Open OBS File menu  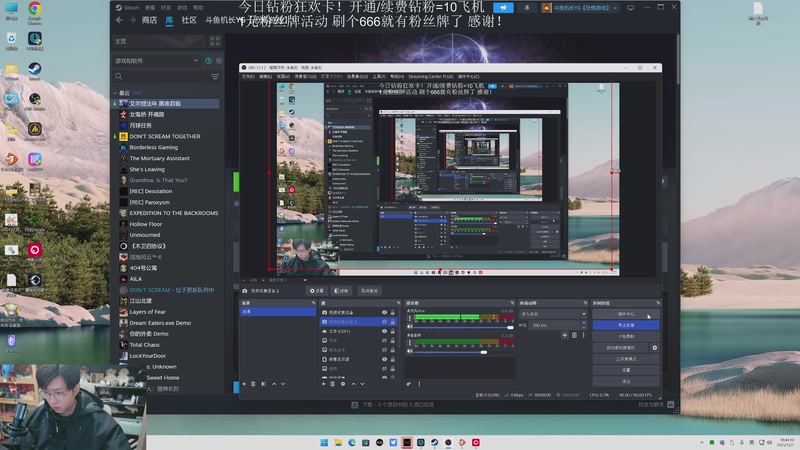[248, 77]
